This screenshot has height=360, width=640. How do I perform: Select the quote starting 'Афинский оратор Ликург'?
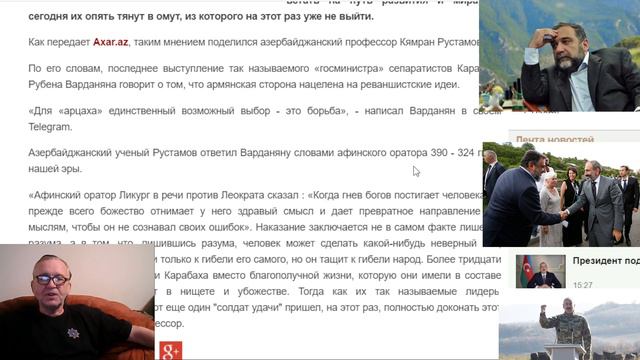click(264, 259)
